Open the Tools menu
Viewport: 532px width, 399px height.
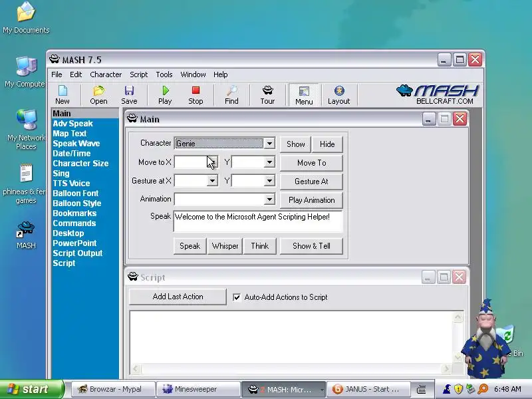pos(164,74)
